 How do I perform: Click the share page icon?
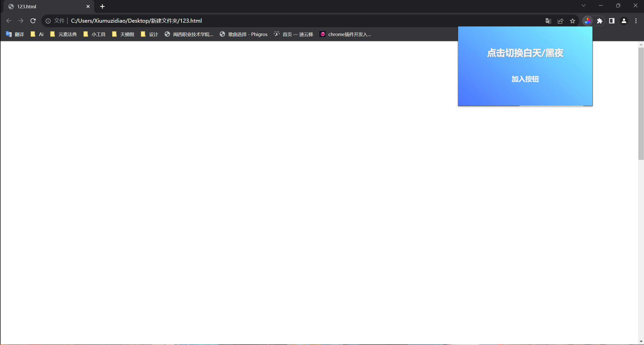pos(560,21)
